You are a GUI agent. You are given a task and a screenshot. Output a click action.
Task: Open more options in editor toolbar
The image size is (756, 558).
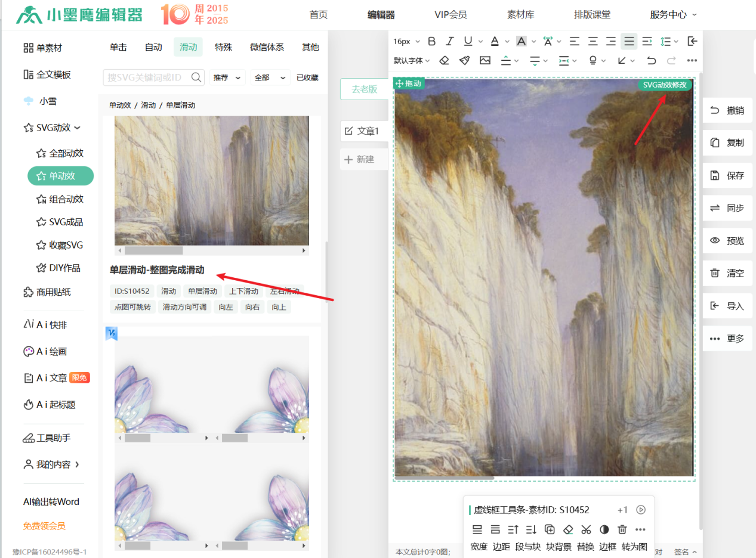click(692, 60)
